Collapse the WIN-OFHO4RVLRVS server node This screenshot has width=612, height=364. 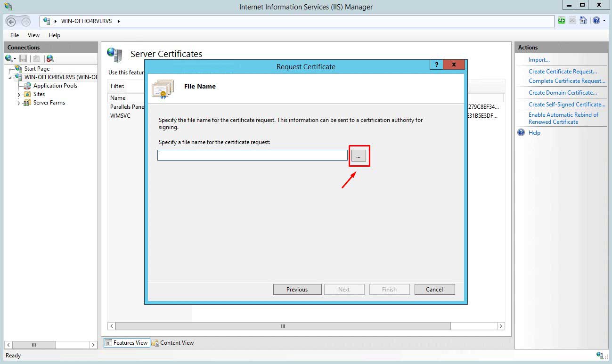(x=10, y=77)
